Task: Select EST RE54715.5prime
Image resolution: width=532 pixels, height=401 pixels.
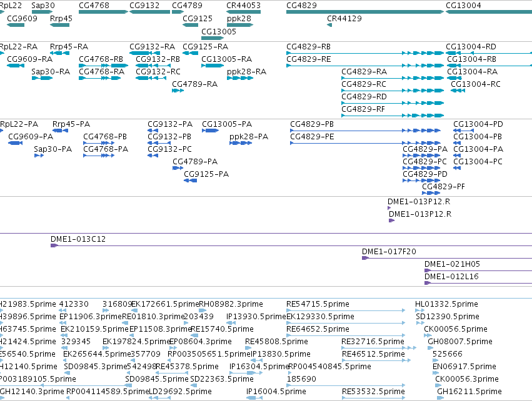Action: (346, 310)
